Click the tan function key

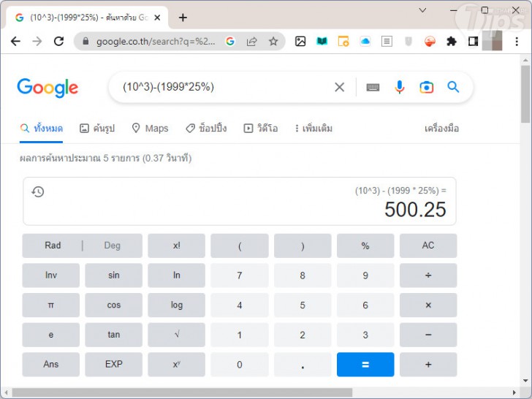pyautogui.click(x=114, y=335)
